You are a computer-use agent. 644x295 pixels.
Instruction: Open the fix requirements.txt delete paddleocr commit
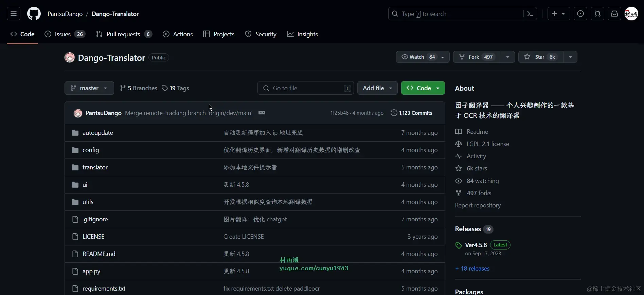click(272, 289)
